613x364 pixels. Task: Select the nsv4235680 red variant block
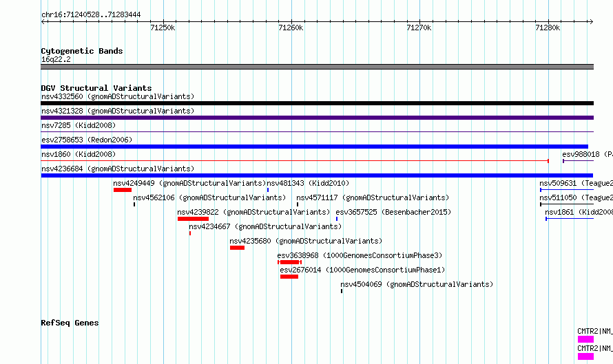[238, 248]
